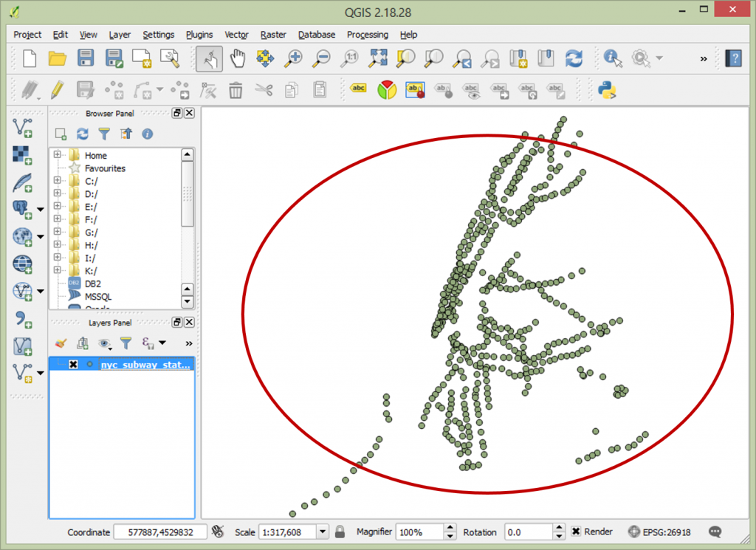This screenshot has height=550, width=756.
Task: Click the Coordinate input field
Action: 159,532
